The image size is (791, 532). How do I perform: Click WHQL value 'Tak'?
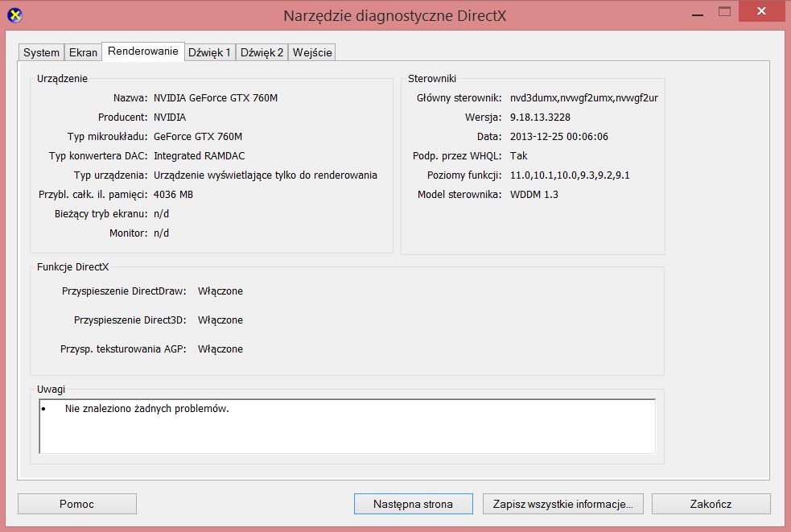[x=518, y=156]
